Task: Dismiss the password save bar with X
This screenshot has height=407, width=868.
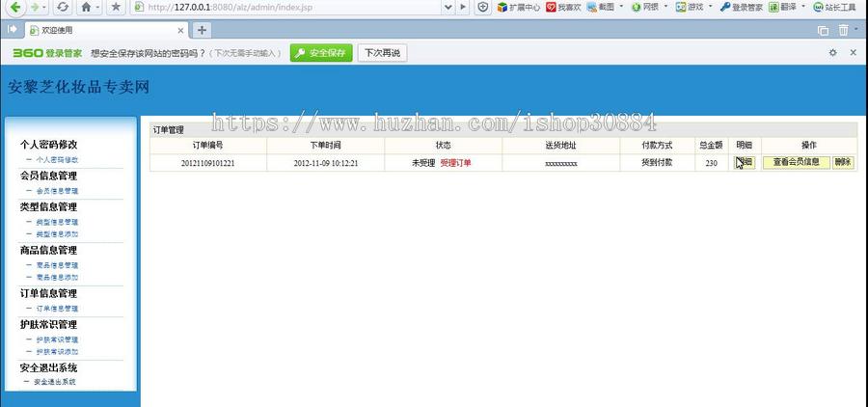Action: point(854,53)
